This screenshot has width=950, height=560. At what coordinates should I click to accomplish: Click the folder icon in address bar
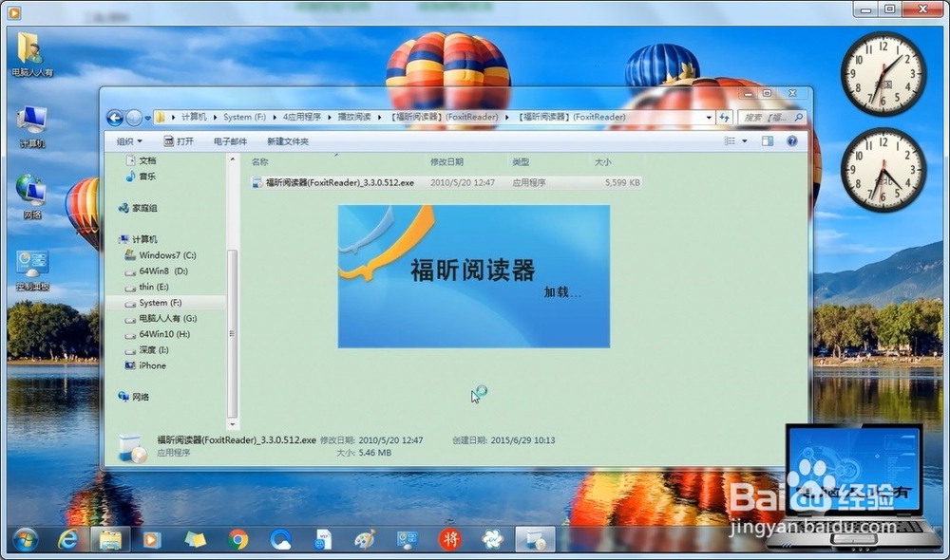(x=160, y=117)
